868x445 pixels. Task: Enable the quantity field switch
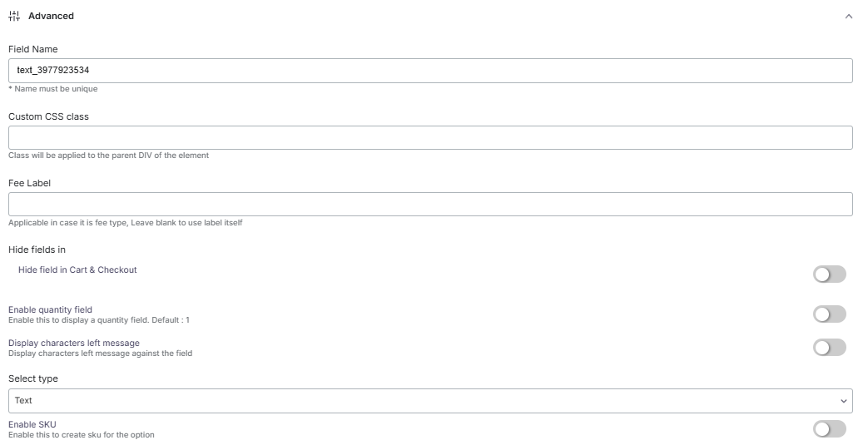point(829,314)
